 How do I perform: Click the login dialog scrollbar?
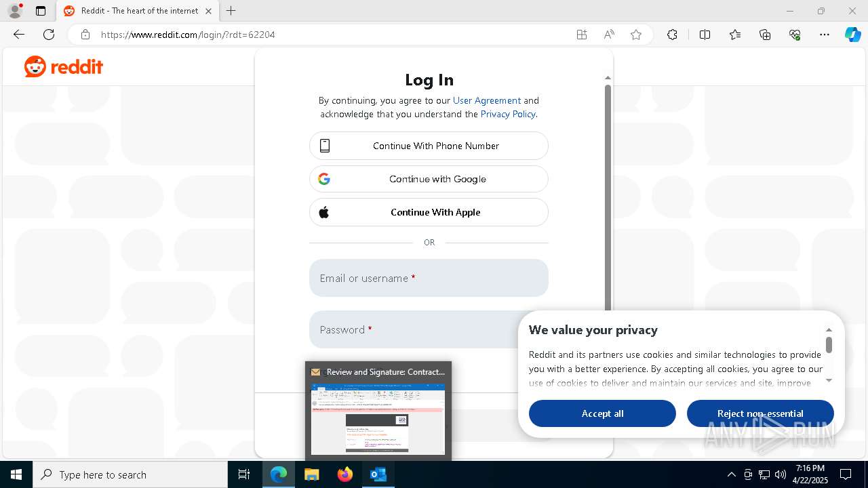608,197
